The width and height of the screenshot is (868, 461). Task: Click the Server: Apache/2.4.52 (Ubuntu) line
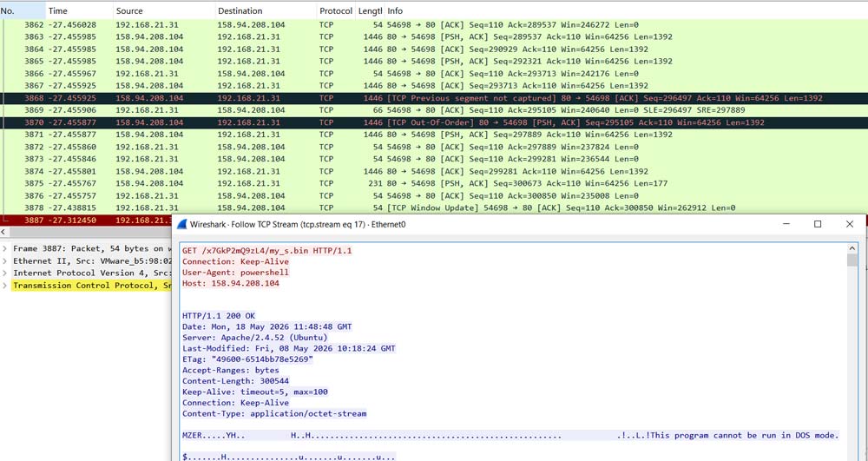click(x=254, y=338)
